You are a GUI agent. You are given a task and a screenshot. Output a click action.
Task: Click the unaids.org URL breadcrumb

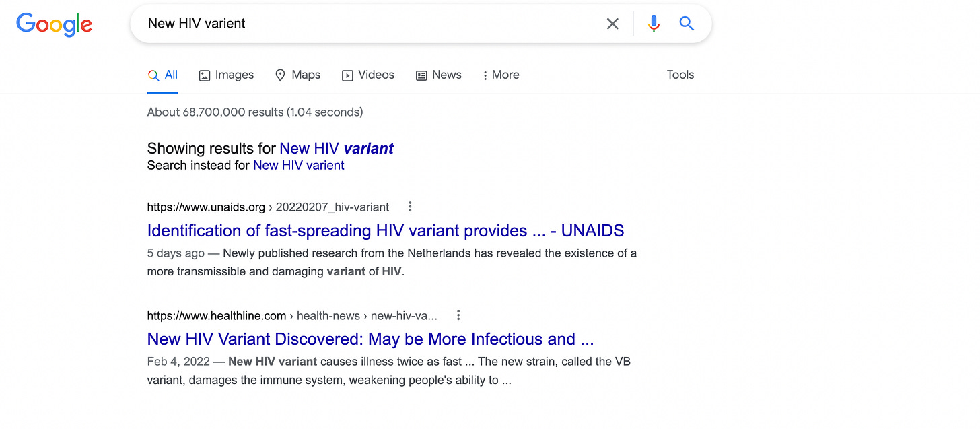click(268, 207)
